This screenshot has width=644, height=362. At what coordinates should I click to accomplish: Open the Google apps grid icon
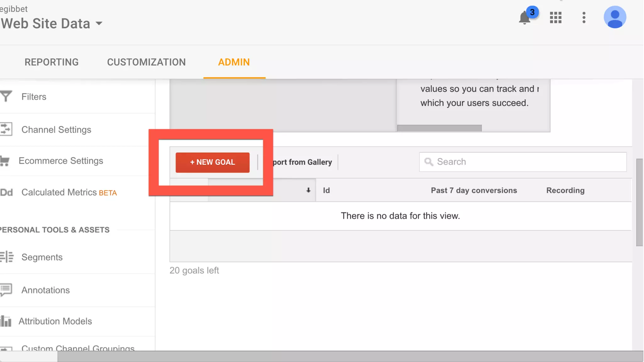(x=556, y=18)
